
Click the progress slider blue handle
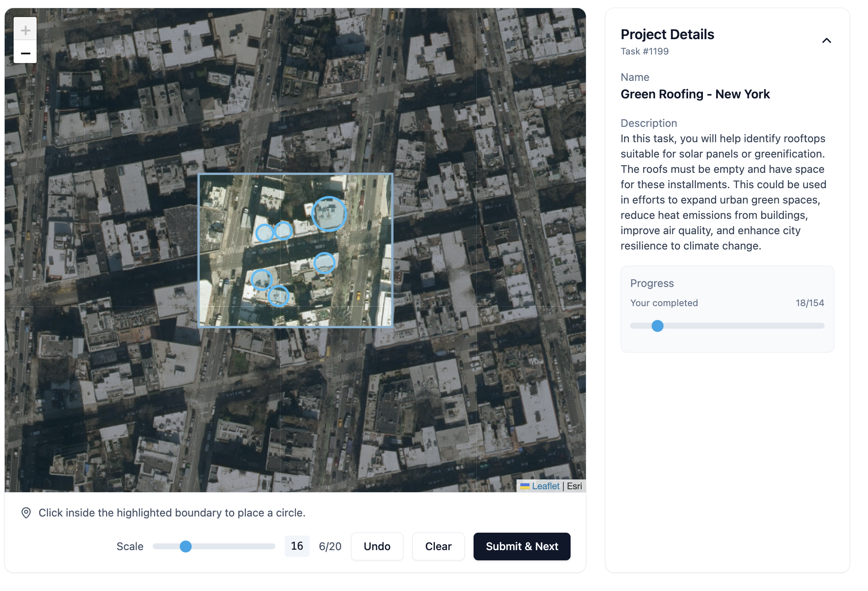pyautogui.click(x=657, y=326)
